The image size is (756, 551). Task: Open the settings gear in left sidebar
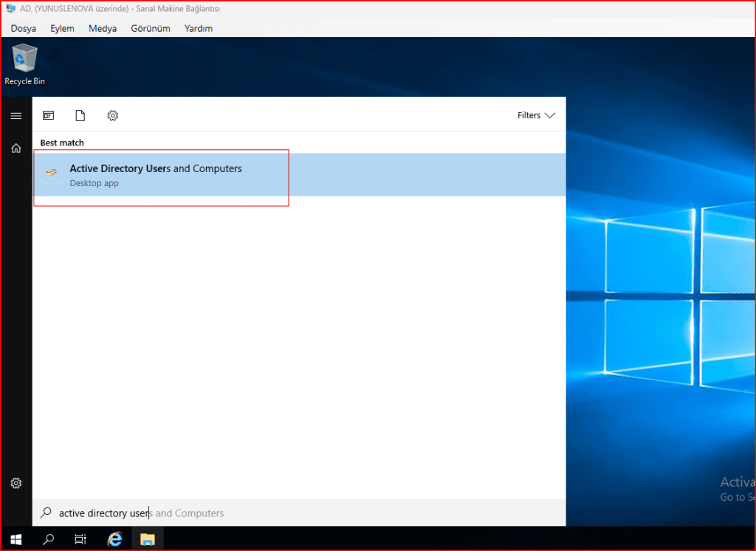tap(16, 483)
